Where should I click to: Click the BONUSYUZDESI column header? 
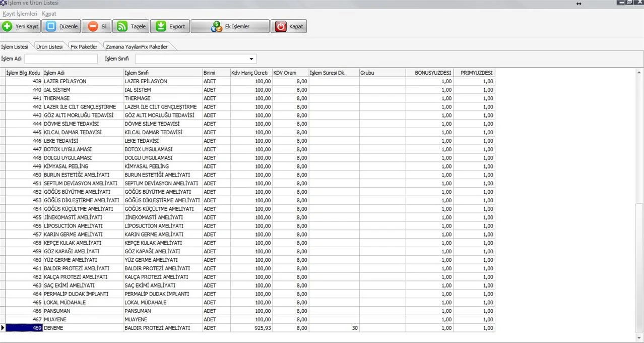(x=429, y=73)
